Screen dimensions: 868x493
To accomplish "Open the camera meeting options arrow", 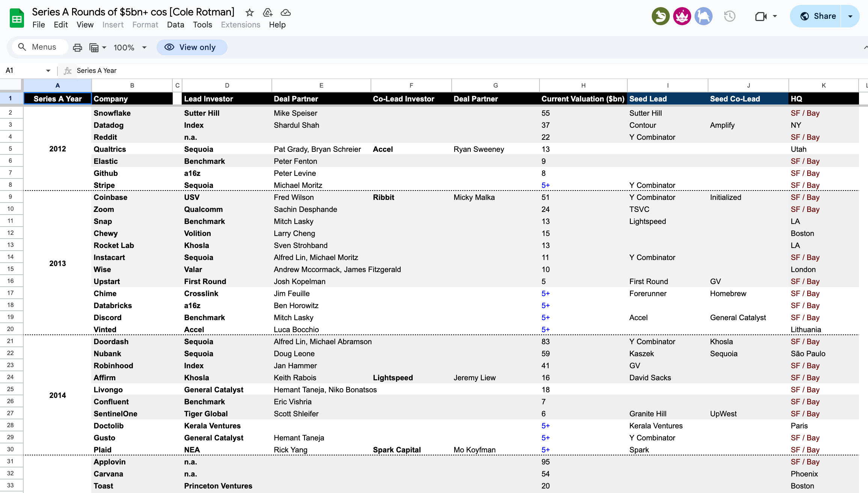I will click(775, 16).
